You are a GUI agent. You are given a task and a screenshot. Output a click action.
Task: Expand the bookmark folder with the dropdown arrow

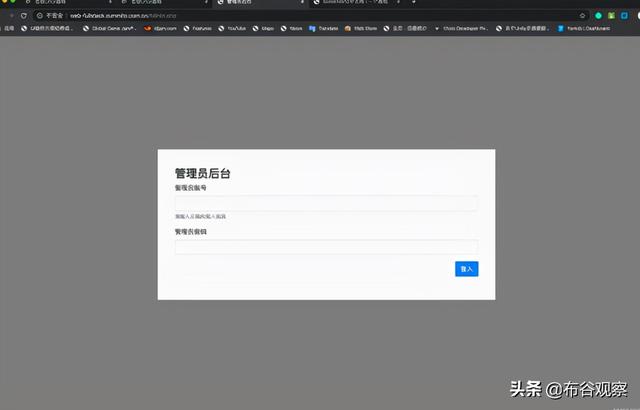(461, 28)
